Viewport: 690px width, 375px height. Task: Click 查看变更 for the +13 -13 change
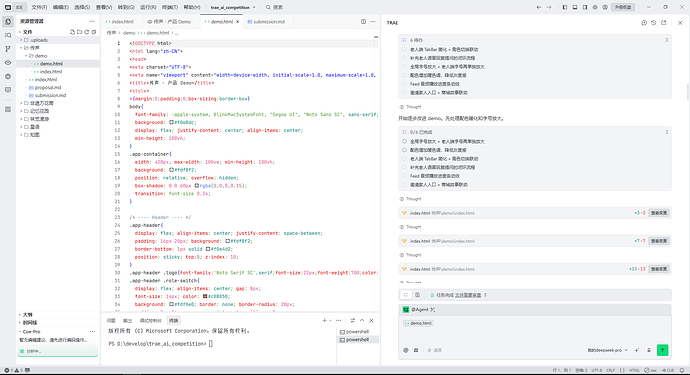659,269
